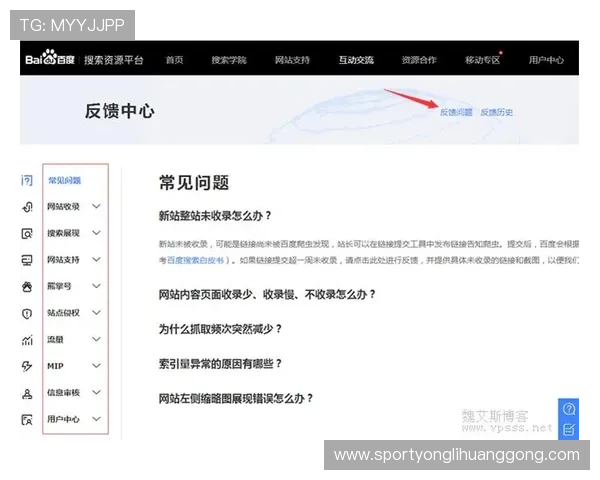The height and width of the screenshot is (480, 600).
Task: Click the 反馈问题 link
Action: point(456,112)
